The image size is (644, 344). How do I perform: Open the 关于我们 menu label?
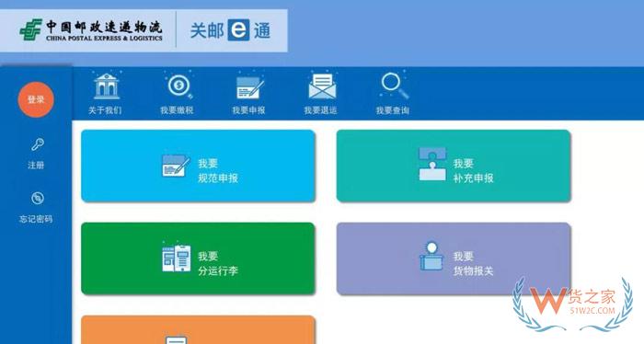tap(105, 110)
